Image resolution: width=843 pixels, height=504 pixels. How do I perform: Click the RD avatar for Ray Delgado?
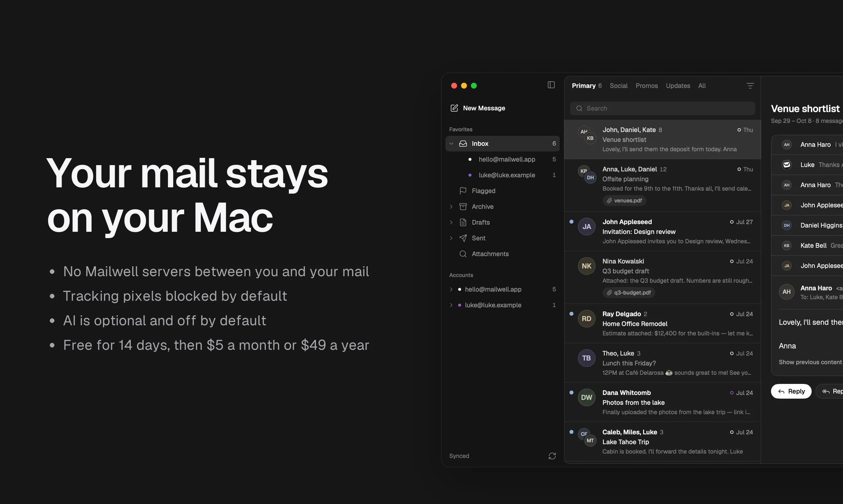click(x=586, y=319)
